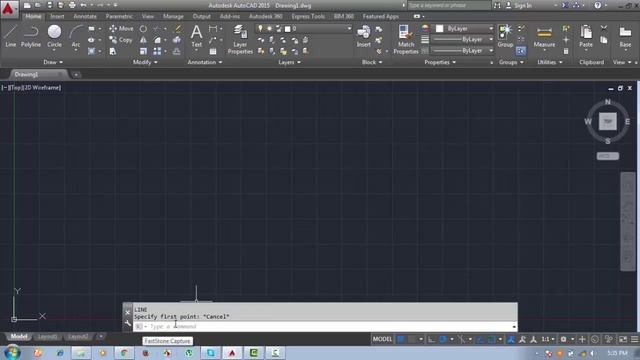This screenshot has width=640, height=360.
Task: Click the Quick Calculator icon in Utilities
Action: coord(566,51)
